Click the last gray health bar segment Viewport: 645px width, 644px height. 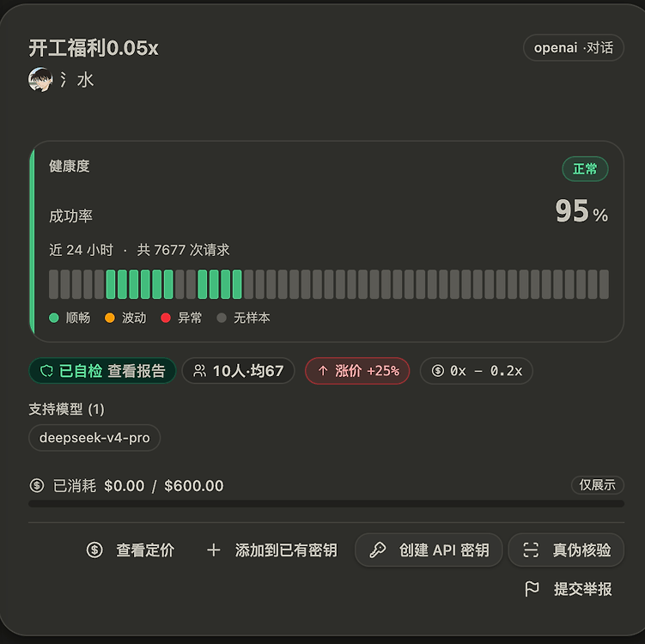click(x=604, y=284)
